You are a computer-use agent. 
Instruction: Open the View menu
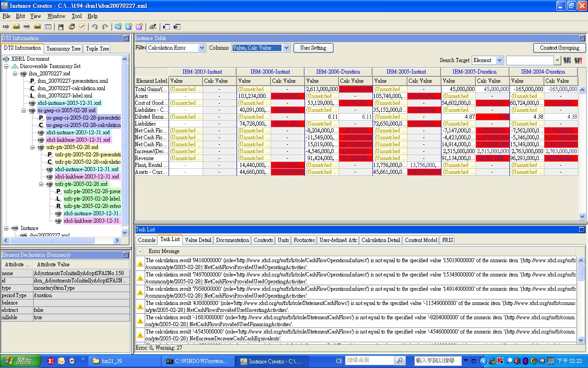(35, 16)
